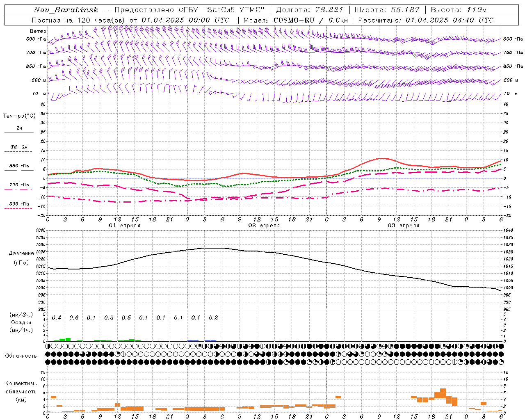Click the station name "Nov_Barabinsk" in header
This screenshot has height=420, width=525.
(66, 10)
